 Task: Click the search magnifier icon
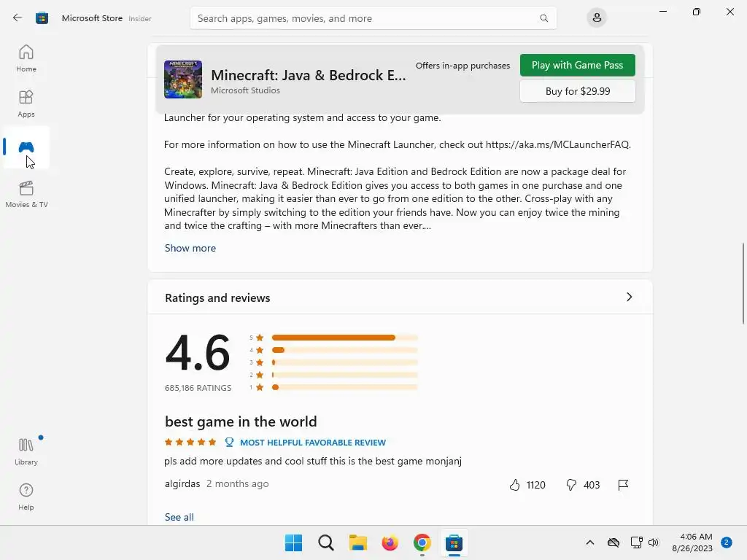(543, 18)
